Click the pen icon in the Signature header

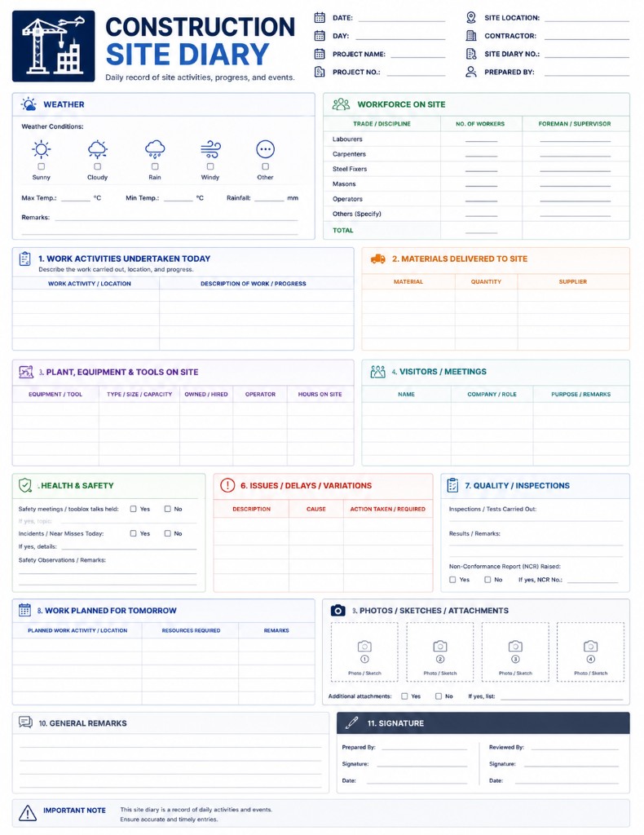(352, 722)
